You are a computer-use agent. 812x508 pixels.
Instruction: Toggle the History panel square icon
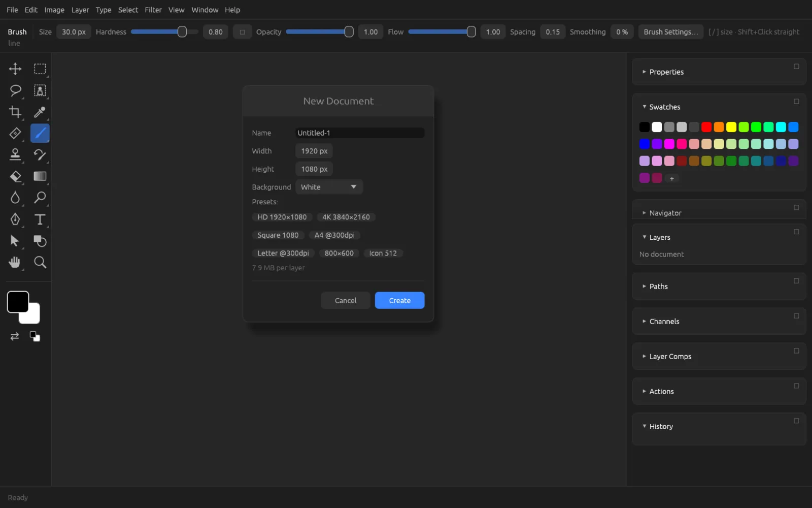[796, 421]
